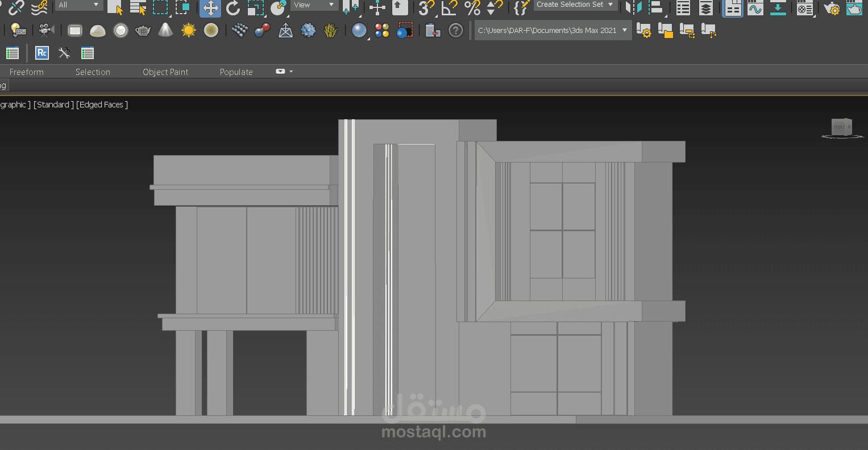
Task: Toggle the Angle Snap button
Action: click(x=449, y=8)
